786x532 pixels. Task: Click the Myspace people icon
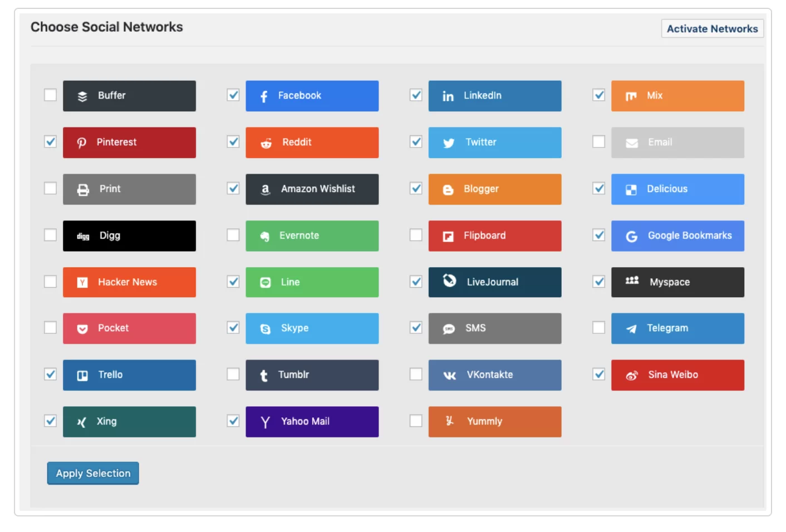coord(632,280)
